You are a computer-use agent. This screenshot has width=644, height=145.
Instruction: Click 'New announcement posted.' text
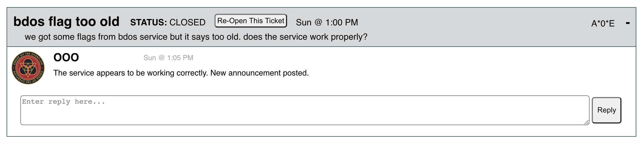(260, 73)
